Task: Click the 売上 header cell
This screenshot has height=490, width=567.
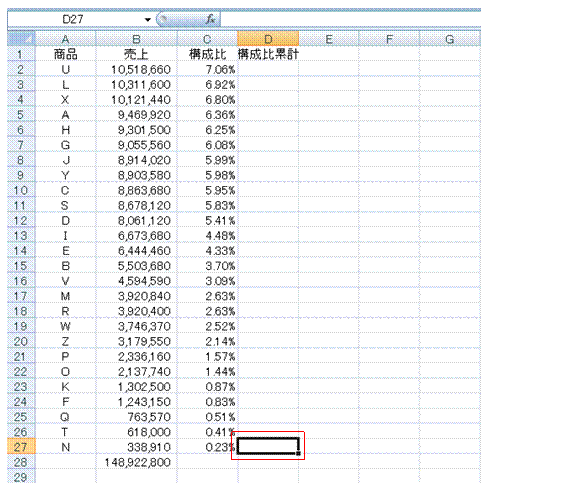Action: pos(136,54)
